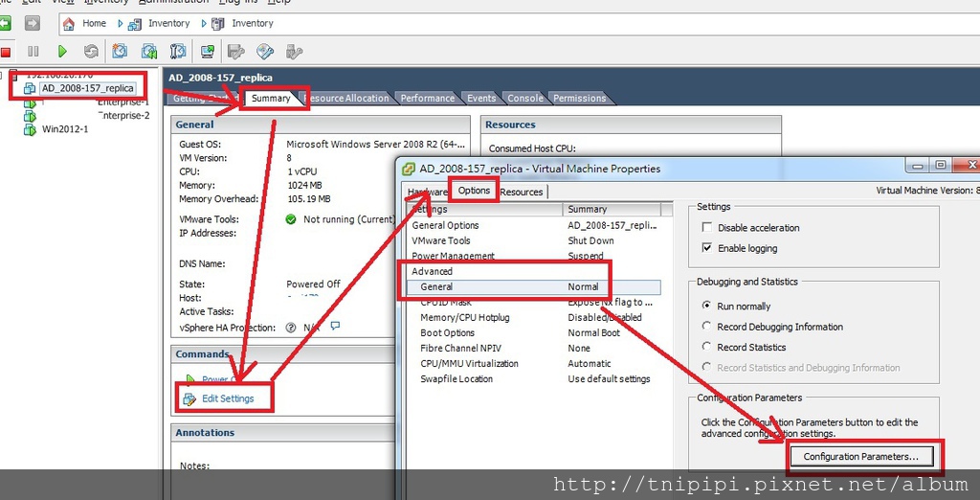
Task: Click the vSphere HA Protection question mark icon
Action: [291, 328]
